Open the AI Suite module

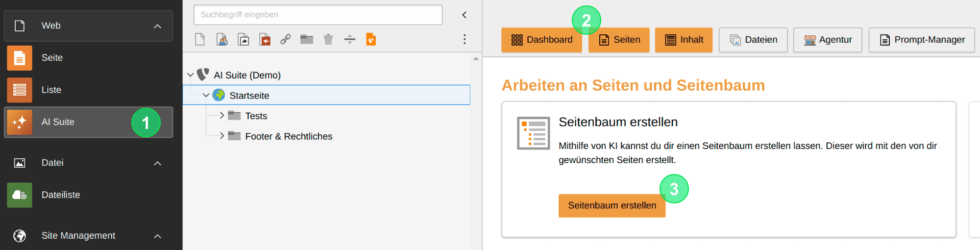pyautogui.click(x=88, y=122)
